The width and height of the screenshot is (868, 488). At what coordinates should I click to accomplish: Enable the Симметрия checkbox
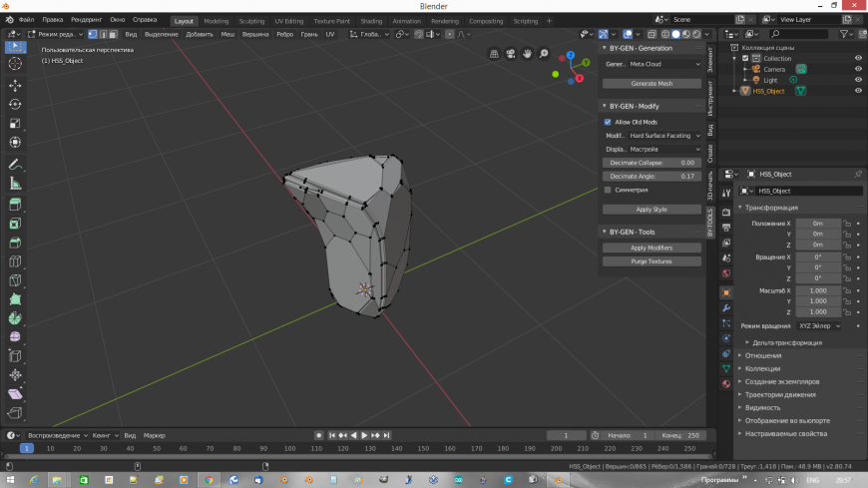point(608,190)
